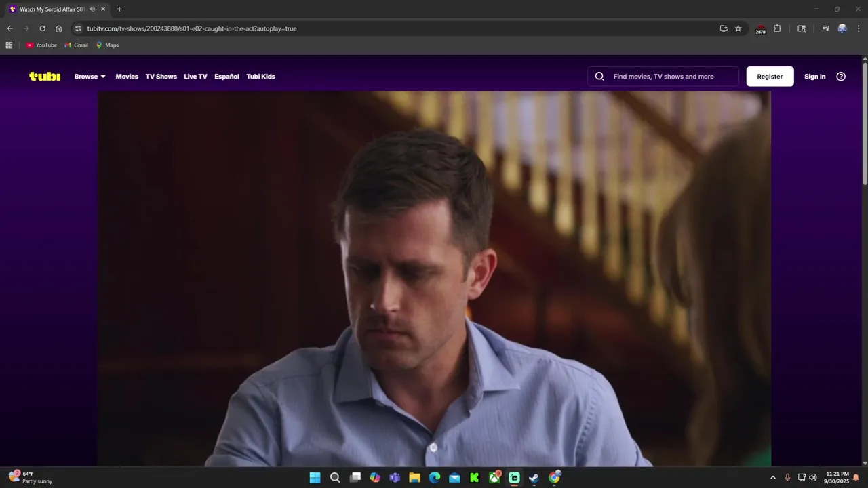Screen dimensions: 868x488
Task: Launch Microsoft Edge from the taskbar
Action: (435, 478)
